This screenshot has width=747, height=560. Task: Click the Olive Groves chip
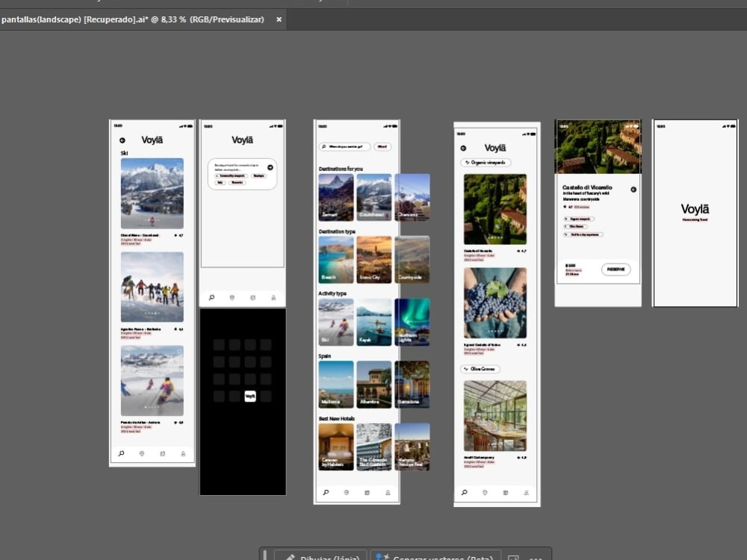(x=480, y=369)
